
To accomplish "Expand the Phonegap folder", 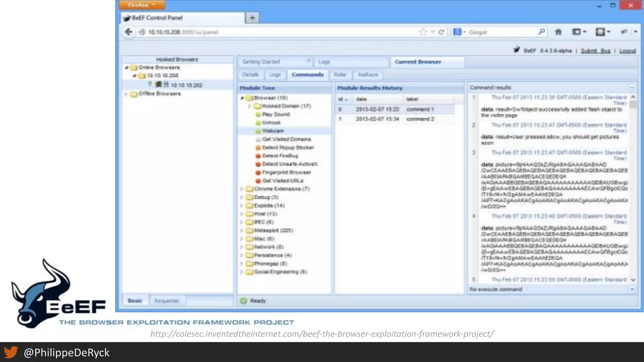I will (241, 264).
